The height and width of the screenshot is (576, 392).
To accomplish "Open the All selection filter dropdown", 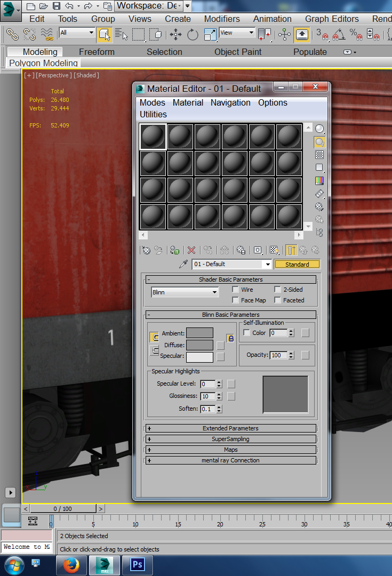I will point(77,33).
